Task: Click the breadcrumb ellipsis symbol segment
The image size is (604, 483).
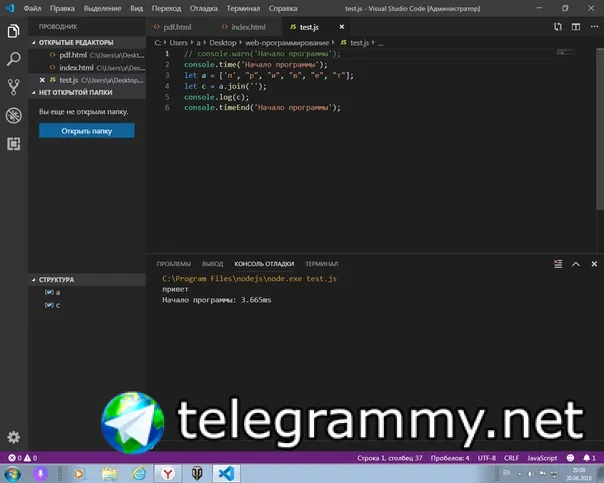Action: [x=381, y=43]
